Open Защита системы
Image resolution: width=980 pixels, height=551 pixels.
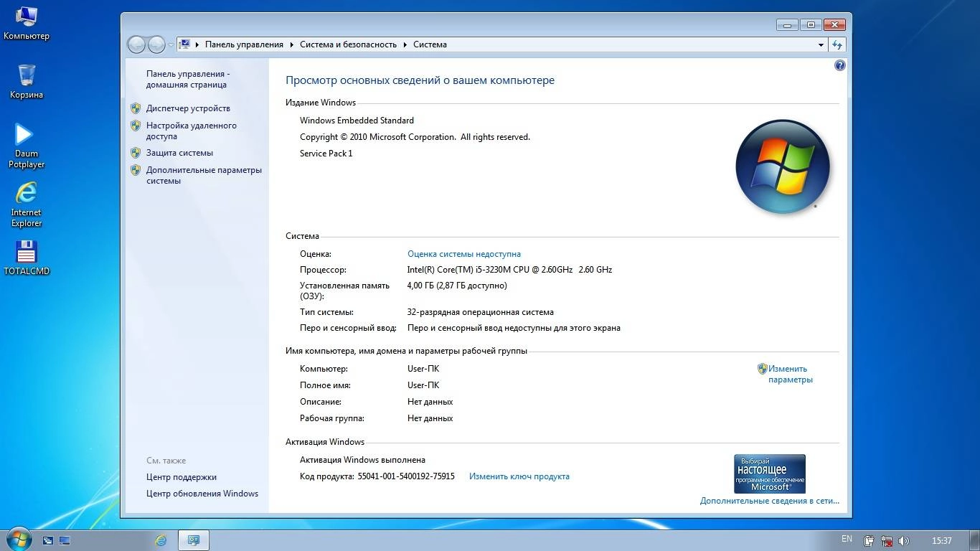[x=179, y=153]
